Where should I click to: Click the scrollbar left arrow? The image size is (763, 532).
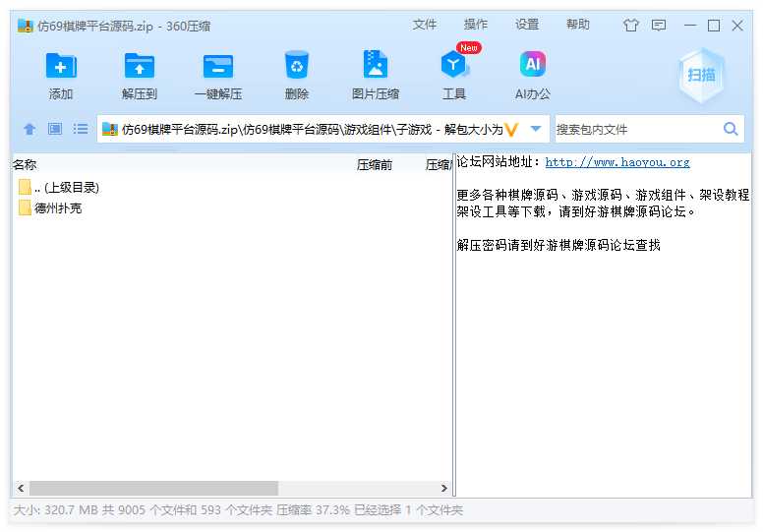tap(21, 488)
